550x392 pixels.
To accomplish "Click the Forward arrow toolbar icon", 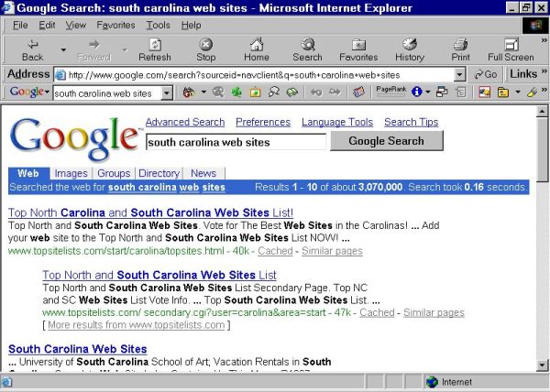I will tap(93, 45).
